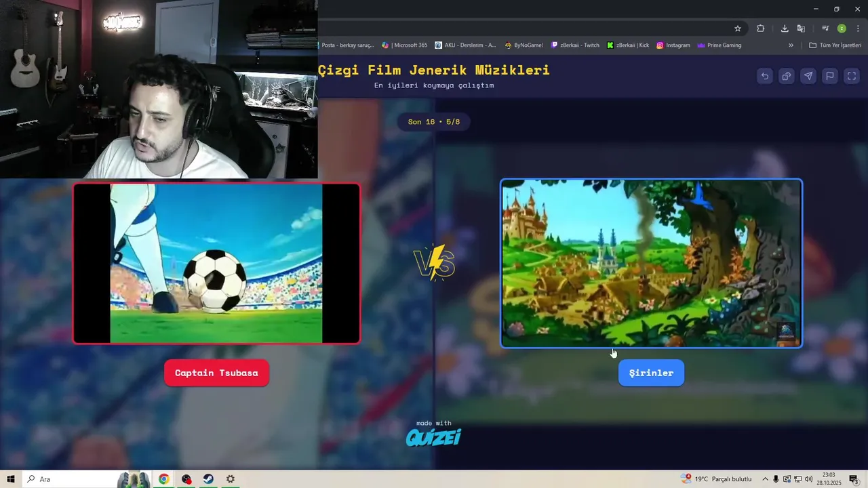Image resolution: width=868 pixels, height=488 pixels.
Task: Click the copy link icon in quiz header
Action: point(787,76)
